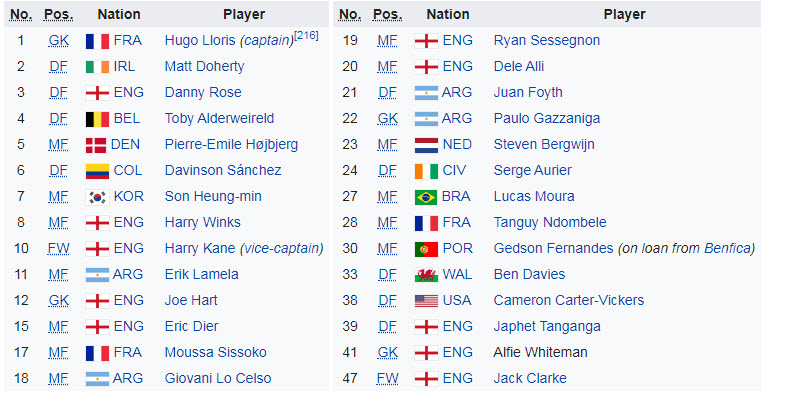Click the Wales flag beside Ben Davies
Screen dimensions: 792x404
point(426,275)
